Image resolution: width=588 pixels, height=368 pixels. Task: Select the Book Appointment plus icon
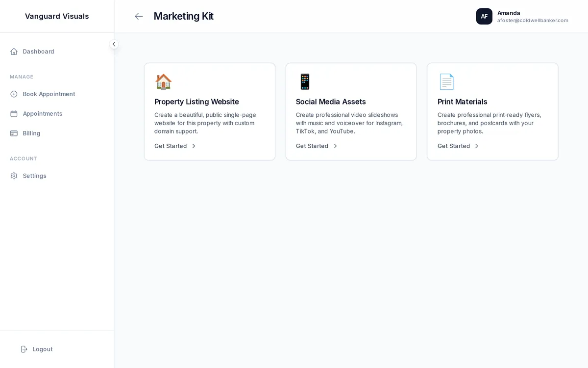(x=14, y=94)
